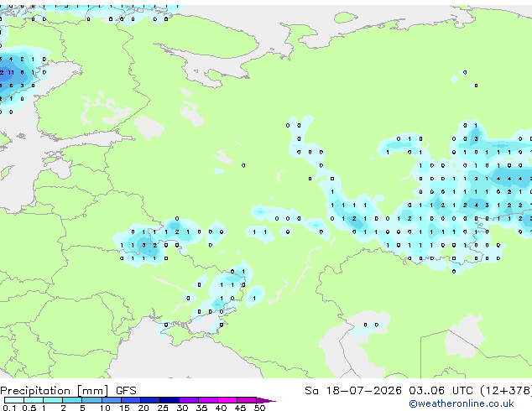Click the 10–15 mm blue legend swatch
The image size is (532, 411).
[112, 400]
